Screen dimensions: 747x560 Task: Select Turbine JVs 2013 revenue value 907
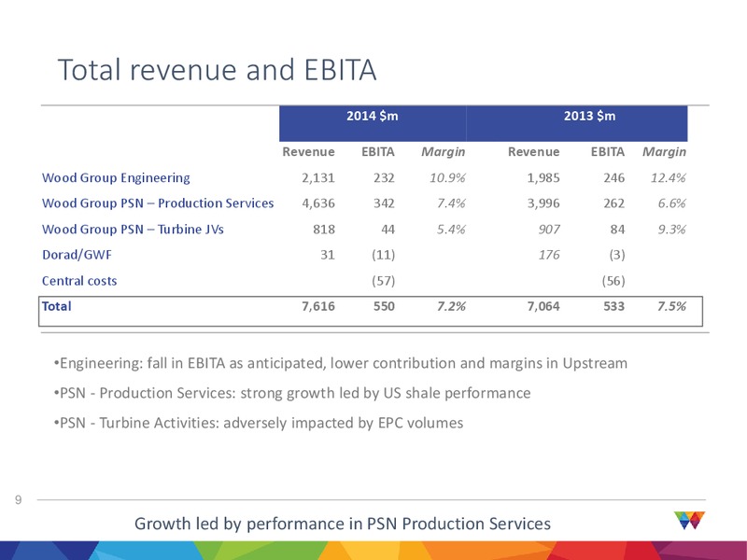point(549,230)
